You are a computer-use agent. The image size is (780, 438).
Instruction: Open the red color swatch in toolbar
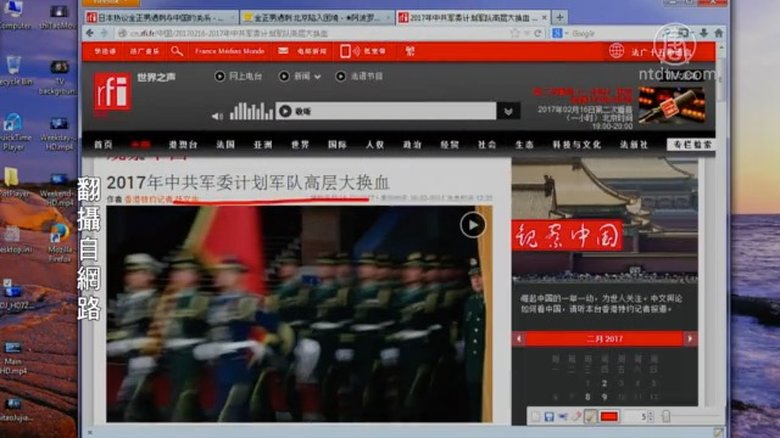(x=608, y=416)
